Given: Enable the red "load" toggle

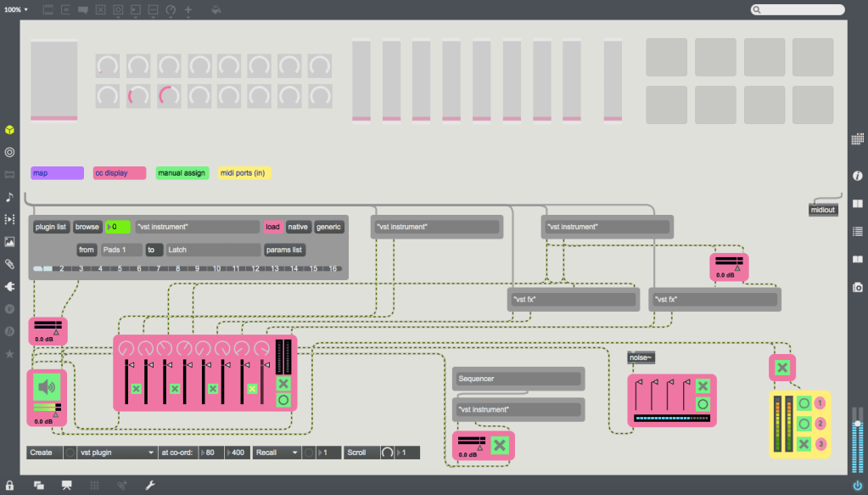Looking at the screenshot, I should [x=272, y=227].
